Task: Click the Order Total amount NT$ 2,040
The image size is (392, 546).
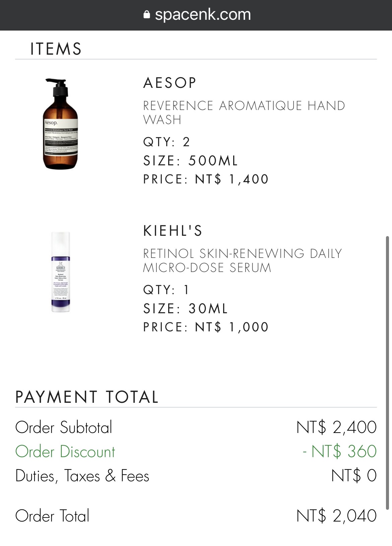Action: pos(336,516)
